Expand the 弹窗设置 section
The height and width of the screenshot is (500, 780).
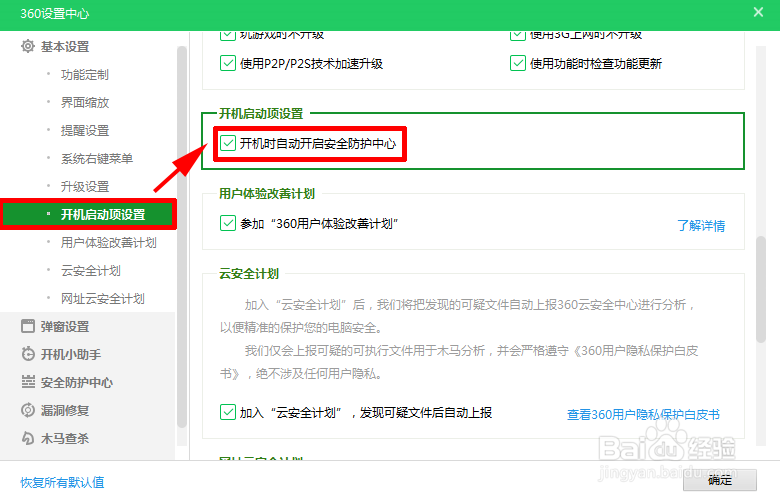coord(65,326)
